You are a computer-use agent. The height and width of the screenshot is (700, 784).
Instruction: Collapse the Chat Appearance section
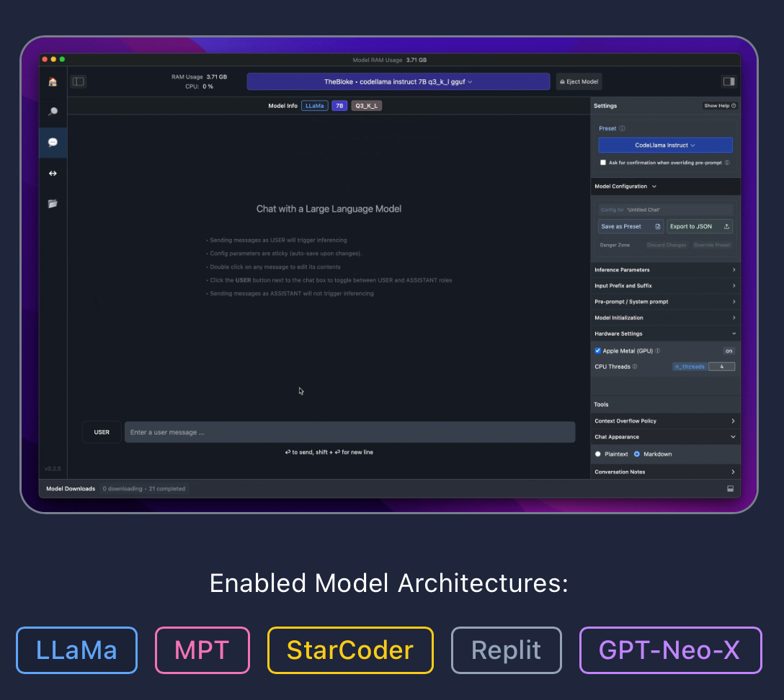tap(665, 436)
